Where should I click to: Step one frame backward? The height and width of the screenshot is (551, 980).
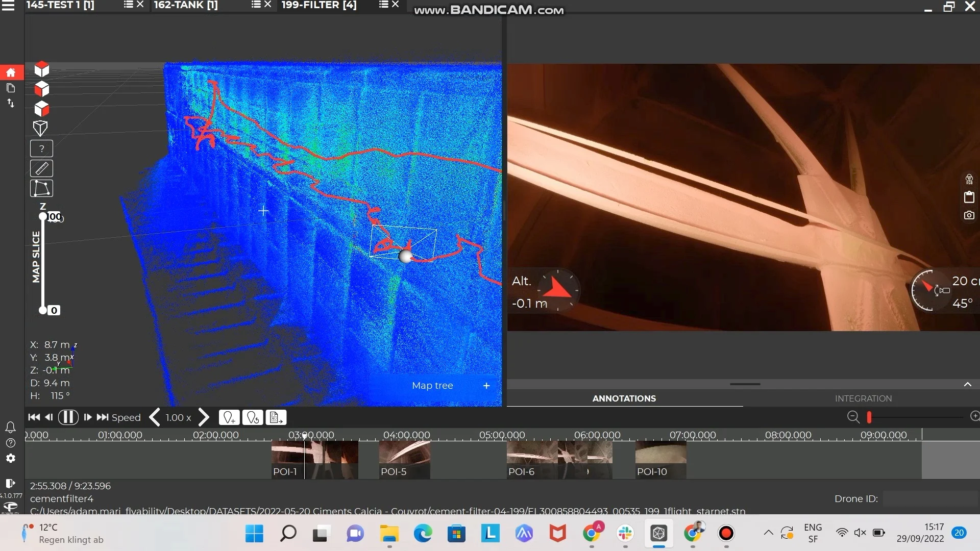49,417
